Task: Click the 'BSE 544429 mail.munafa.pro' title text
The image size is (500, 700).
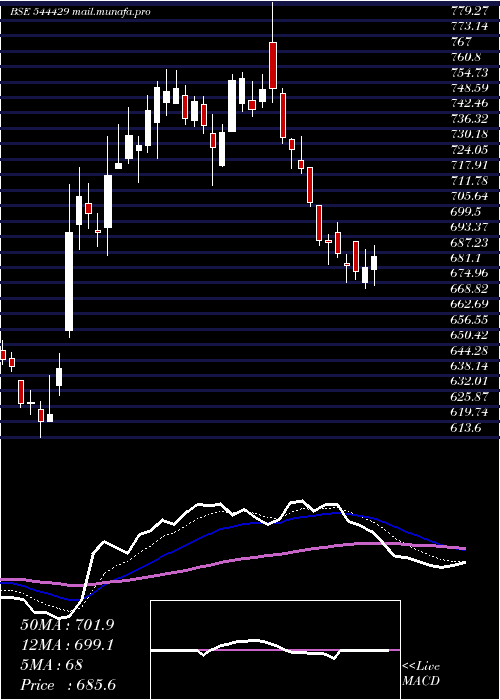Action: tap(80, 12)
